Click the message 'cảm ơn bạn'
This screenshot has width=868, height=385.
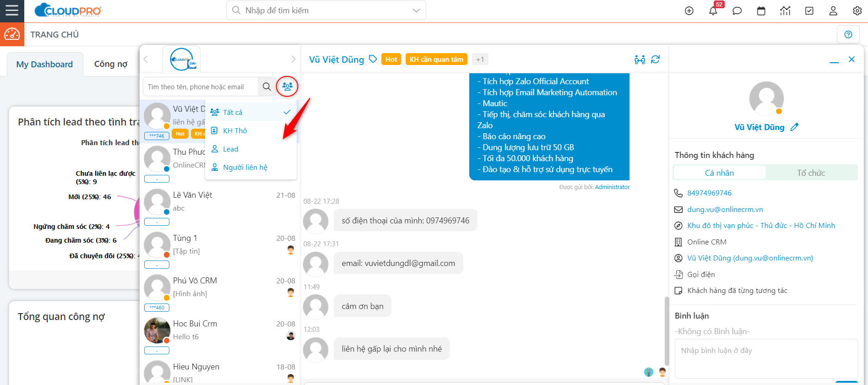point(363,306)
